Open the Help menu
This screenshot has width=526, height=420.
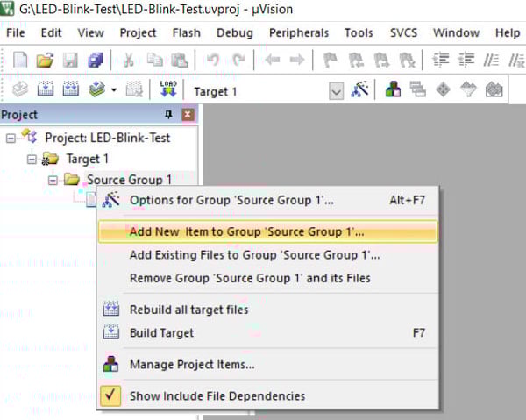coord(508,32)
